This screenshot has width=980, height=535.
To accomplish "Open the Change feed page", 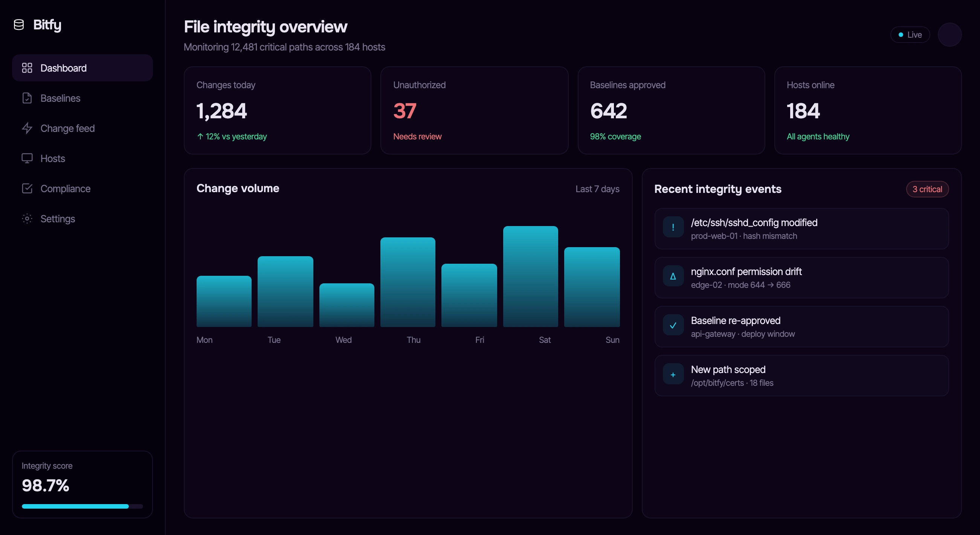I will coord(82,128).
